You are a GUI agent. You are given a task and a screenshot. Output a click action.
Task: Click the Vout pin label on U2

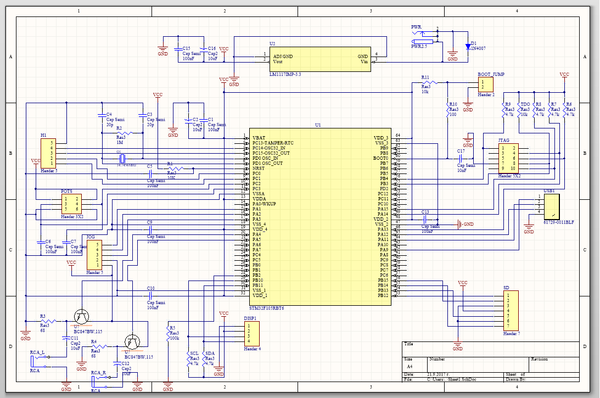[278, 61]
